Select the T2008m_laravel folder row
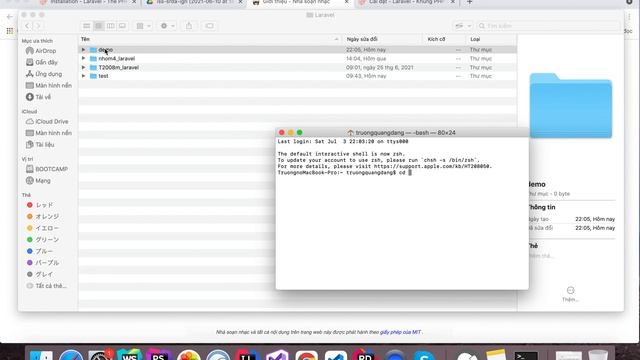The image size is (640, 360). (x=298, y=67)
